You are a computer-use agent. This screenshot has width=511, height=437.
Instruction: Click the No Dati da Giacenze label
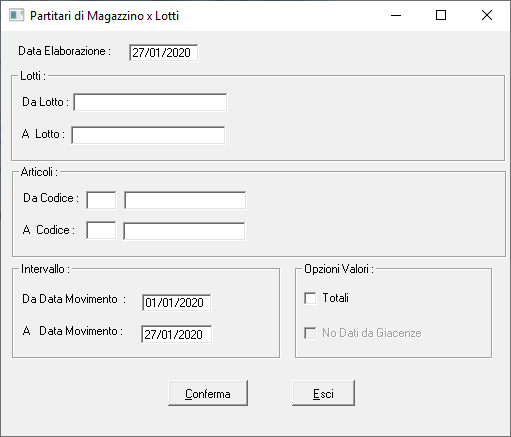pos(372,333)
